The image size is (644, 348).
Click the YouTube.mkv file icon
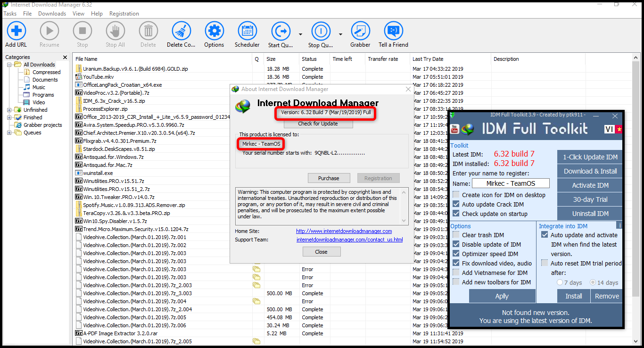click(79, 77)
